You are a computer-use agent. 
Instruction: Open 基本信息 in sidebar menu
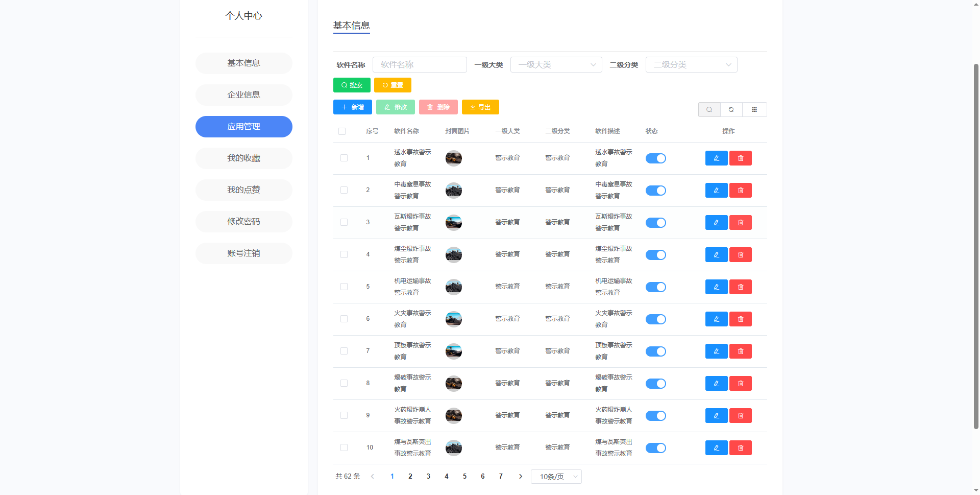pyautogui.click(x=244, y=63)
